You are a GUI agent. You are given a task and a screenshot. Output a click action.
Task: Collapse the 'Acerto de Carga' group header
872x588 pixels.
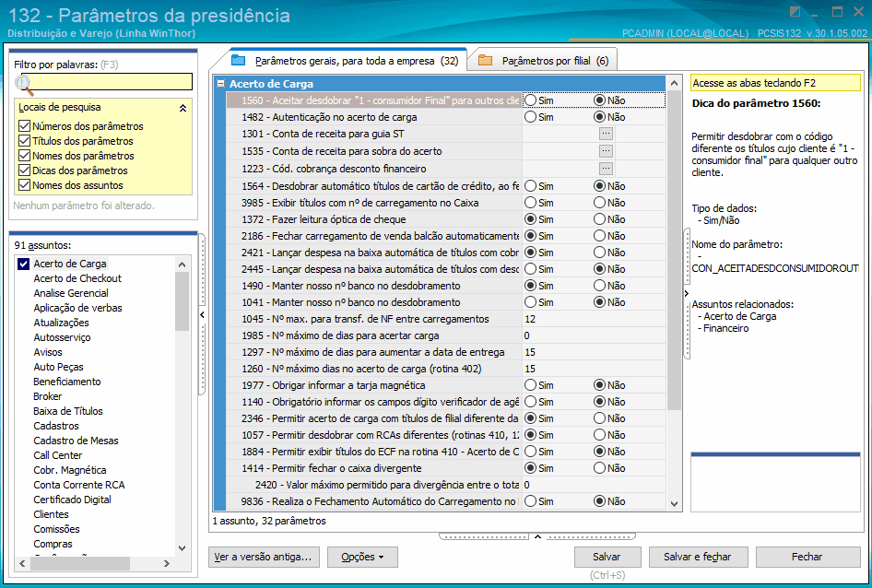221,84
